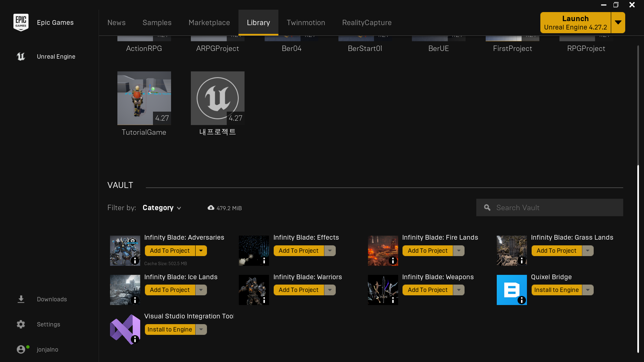Install the Visual Studio Integration Tool to the engine

pos(170,329)
